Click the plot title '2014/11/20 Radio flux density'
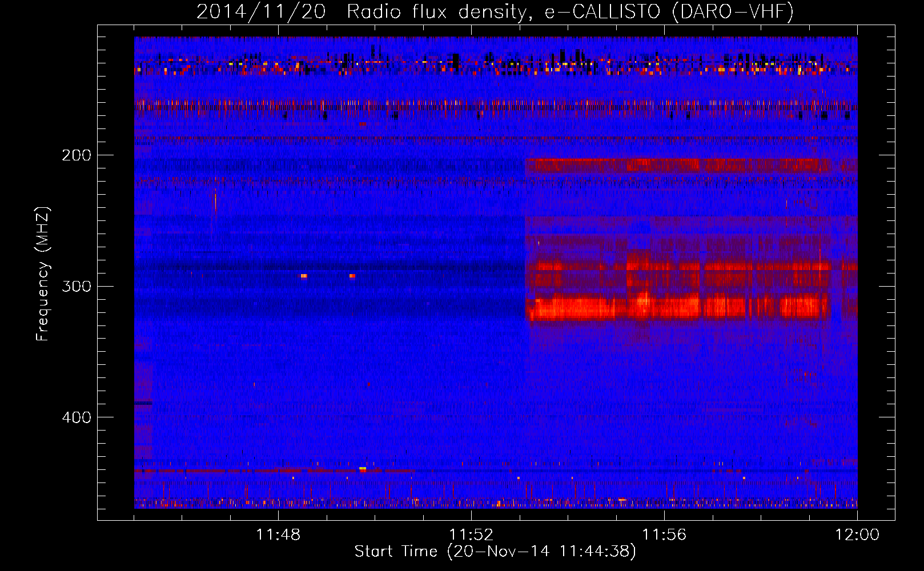Image resolution: width=924 pixels, height=571 pixels. (x=495, y=11)
